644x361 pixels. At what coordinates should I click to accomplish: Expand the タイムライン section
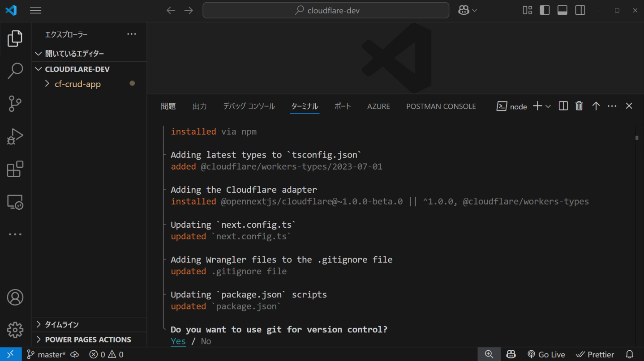[89, 324]
